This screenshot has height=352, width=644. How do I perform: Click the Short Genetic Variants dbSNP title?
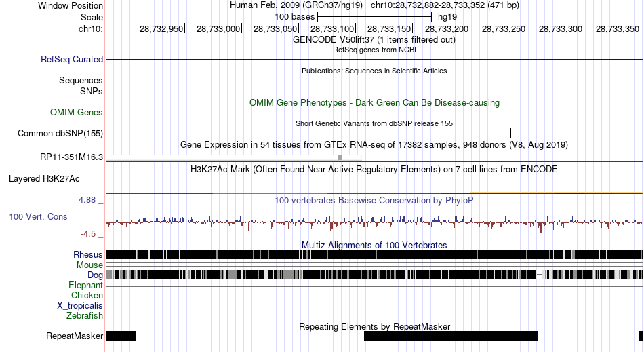tap(374, 123)
